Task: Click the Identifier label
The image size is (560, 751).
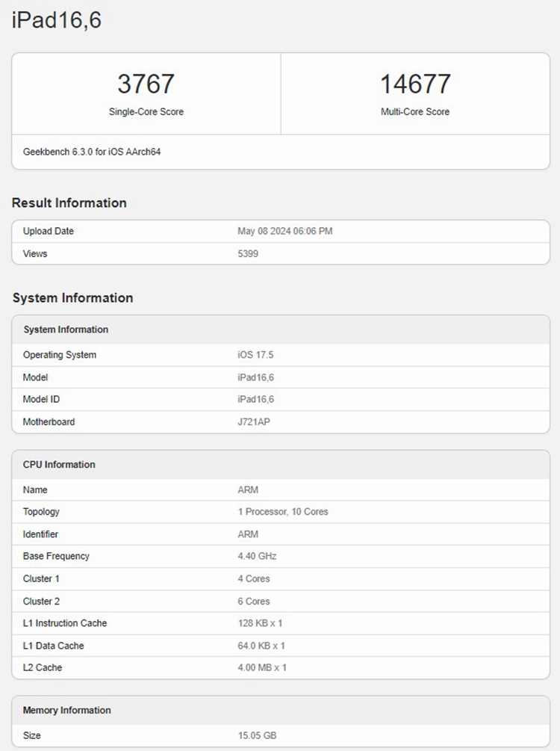Action: tap(40, 534)
